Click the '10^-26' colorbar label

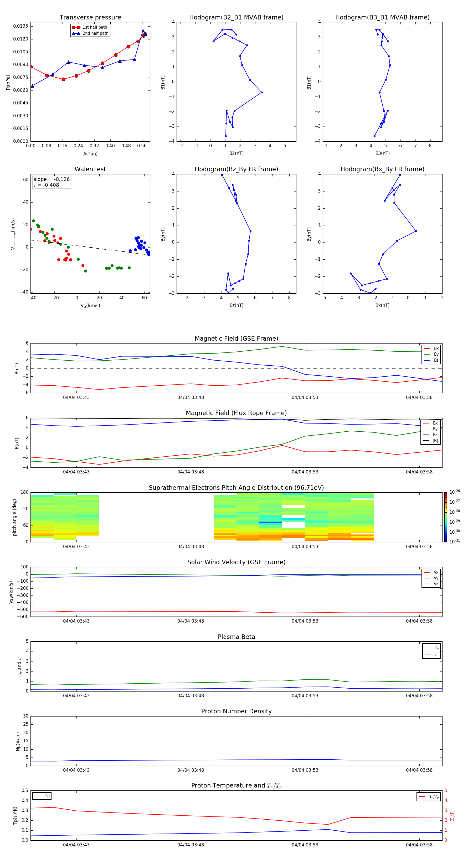455,492
